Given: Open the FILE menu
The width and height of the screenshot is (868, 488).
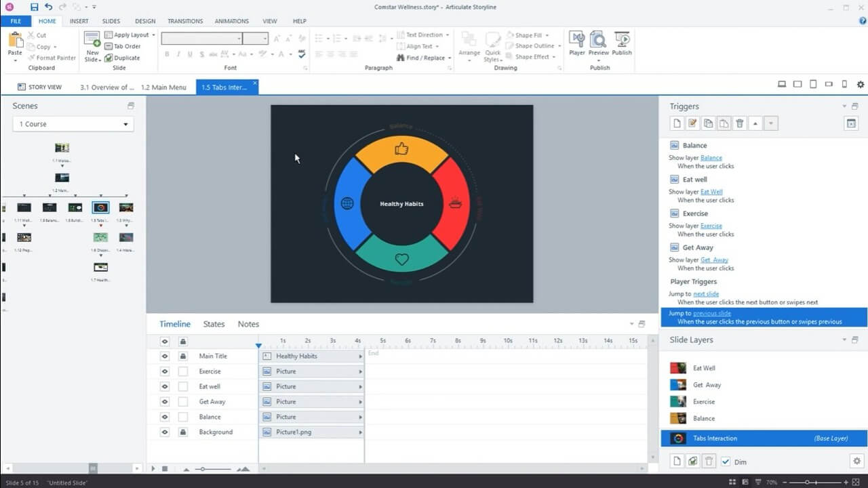Looking at the screenshot, I should coord(16,21).
